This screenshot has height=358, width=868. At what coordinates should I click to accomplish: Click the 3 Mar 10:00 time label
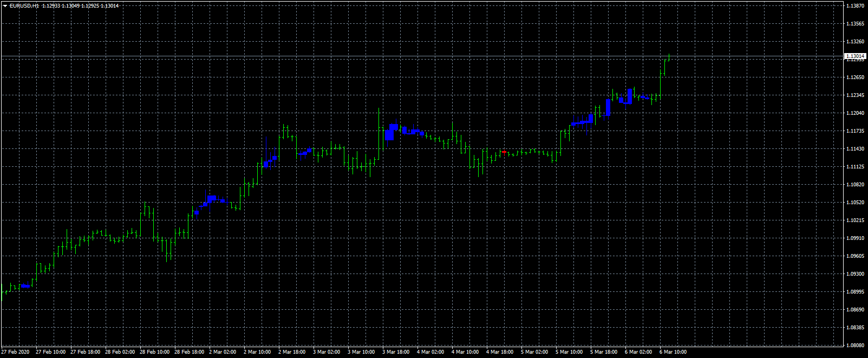tap(361, 352)
